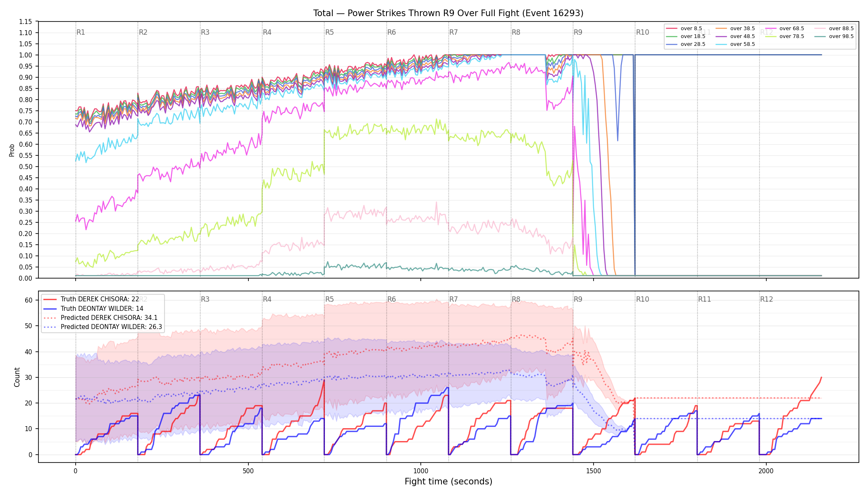Click the R9 round marker in count chart
868x496 pixels.
578,299
